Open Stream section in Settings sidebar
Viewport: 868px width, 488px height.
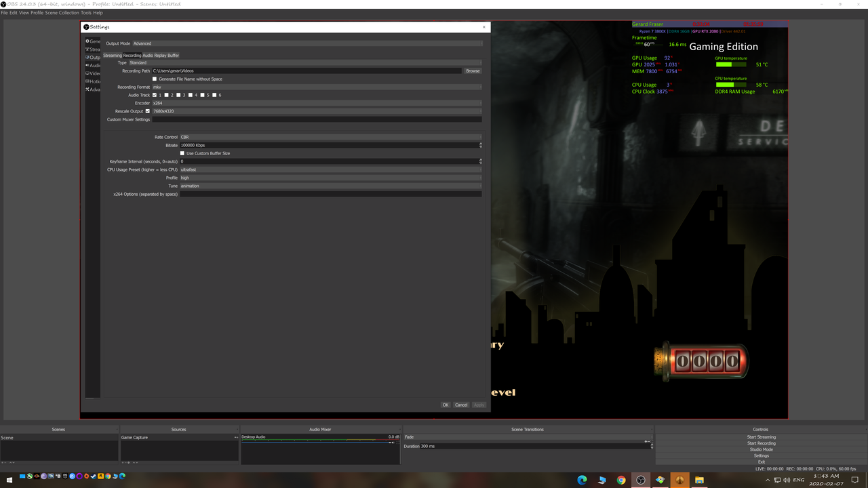click(93, 49)
